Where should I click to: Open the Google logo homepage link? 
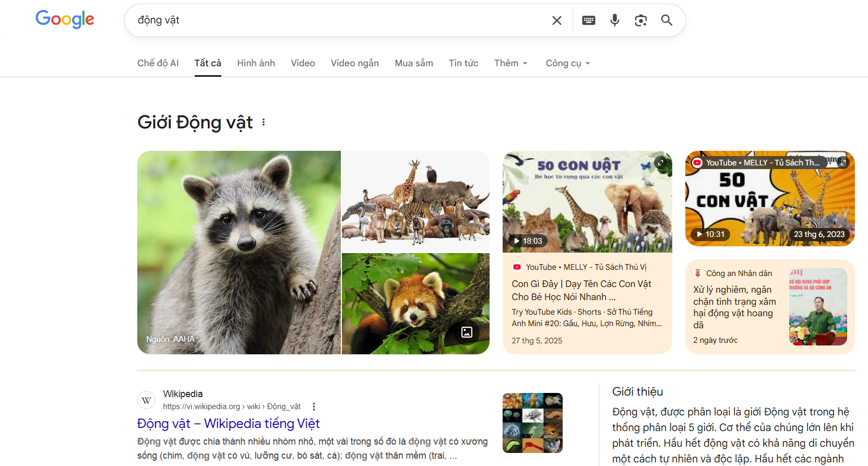tap(65, 19)
